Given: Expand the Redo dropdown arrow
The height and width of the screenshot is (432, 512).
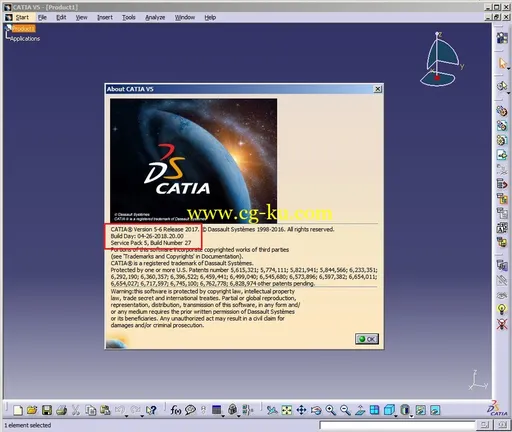Looking at the screenshot, I should 142,416.
